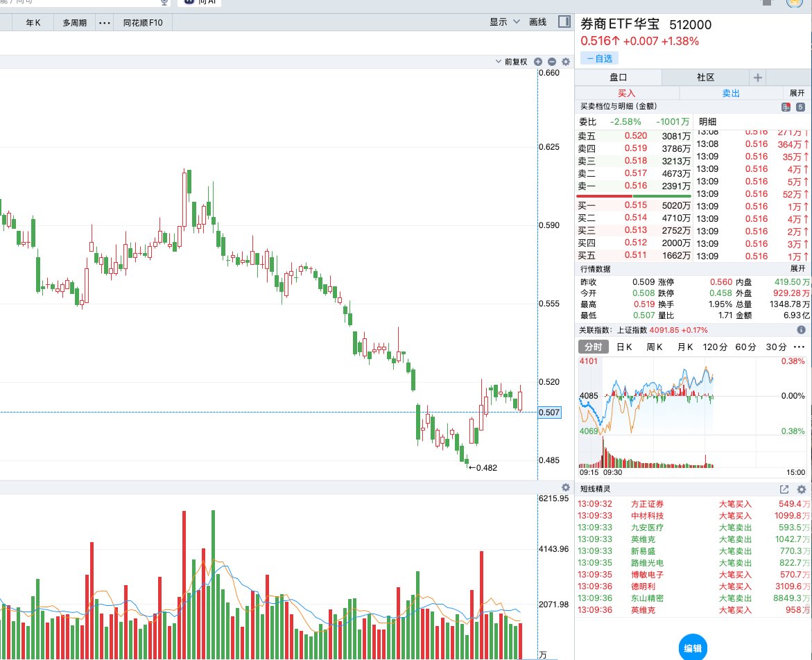Image resolution: width=812 pixels, height=660 pixels.
Task: Click the info icon next to 关联指数
Action: 801,331
